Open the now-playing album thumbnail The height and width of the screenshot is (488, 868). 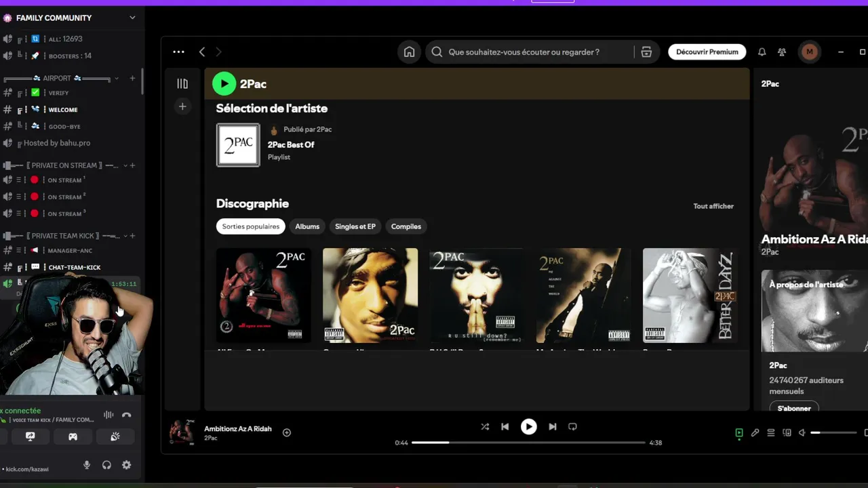click(x=182, y=432)
